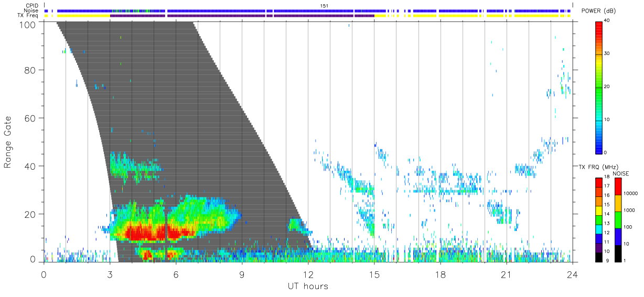644x297 pixels.
Task: Click the TX Freq row label
Action: tap(28, 15)
